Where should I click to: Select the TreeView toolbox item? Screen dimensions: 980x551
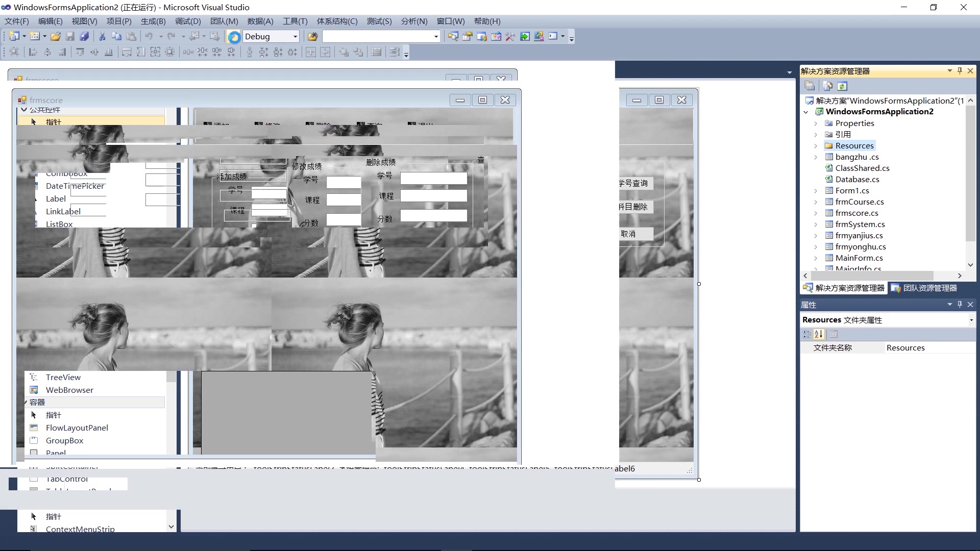pyautogui.click(x=63, y=377)
